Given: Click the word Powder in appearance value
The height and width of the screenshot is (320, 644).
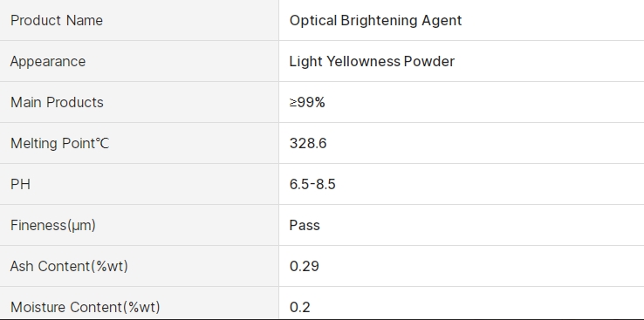Looking at the screenshot, I should coord(429,61).
